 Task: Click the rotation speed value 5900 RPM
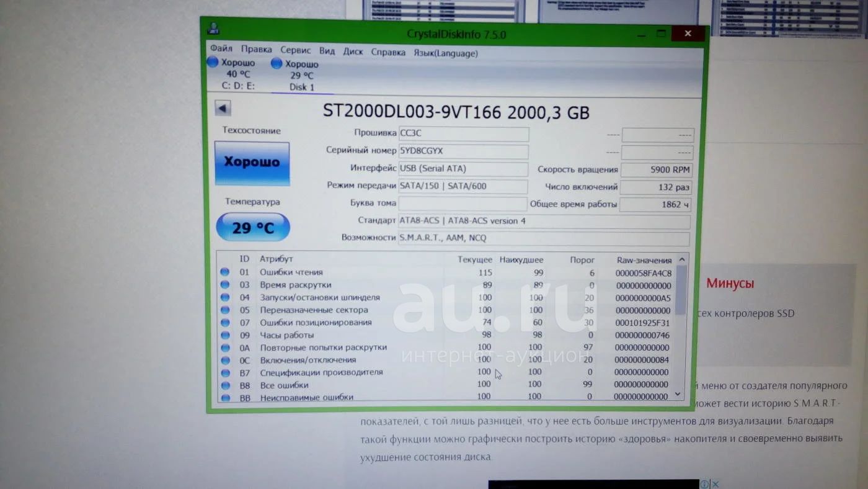pos(657,170)
